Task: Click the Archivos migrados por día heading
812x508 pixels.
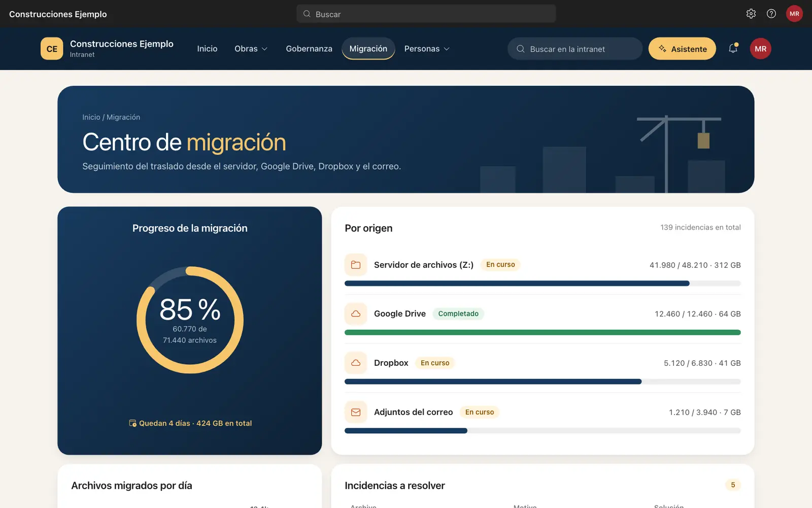Action: [131, 486]
